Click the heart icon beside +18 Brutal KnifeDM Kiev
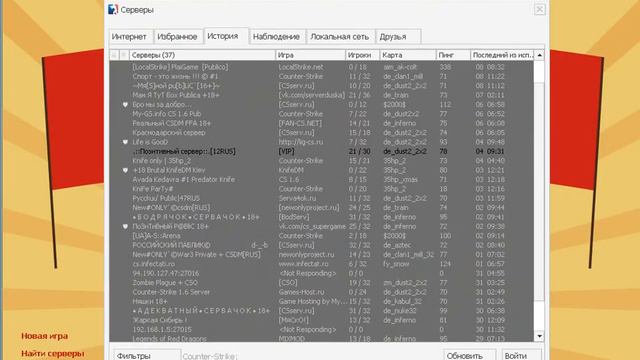 pos(125,170)
